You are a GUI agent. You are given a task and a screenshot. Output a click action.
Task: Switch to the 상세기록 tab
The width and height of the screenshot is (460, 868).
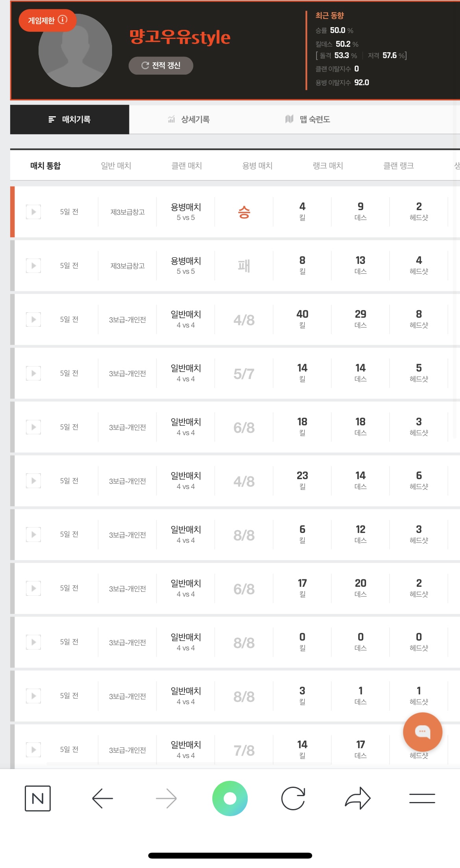(189, 119)
